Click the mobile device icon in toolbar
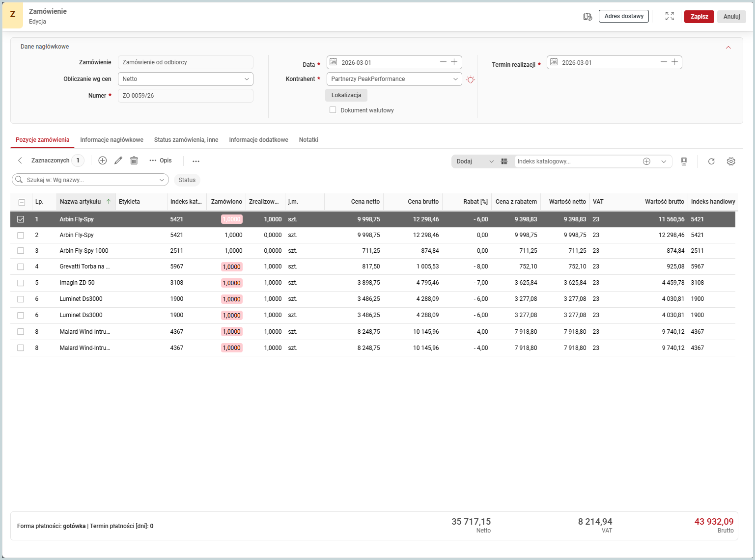The image size is (755, 560). tap(684, 161)
